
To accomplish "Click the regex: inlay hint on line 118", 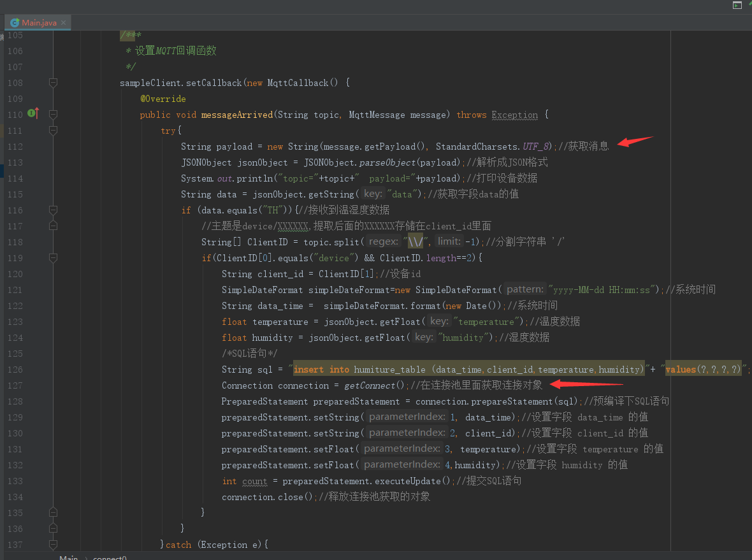I will point(384,241).
